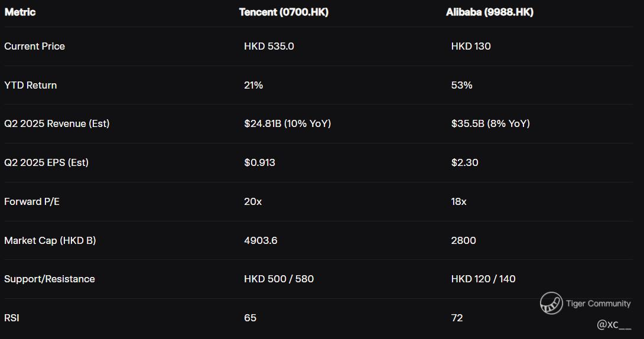644x339 pixels.
Task: Click Tencent's $0.913 EPS estimate
Action: click(x=259, y=162)
